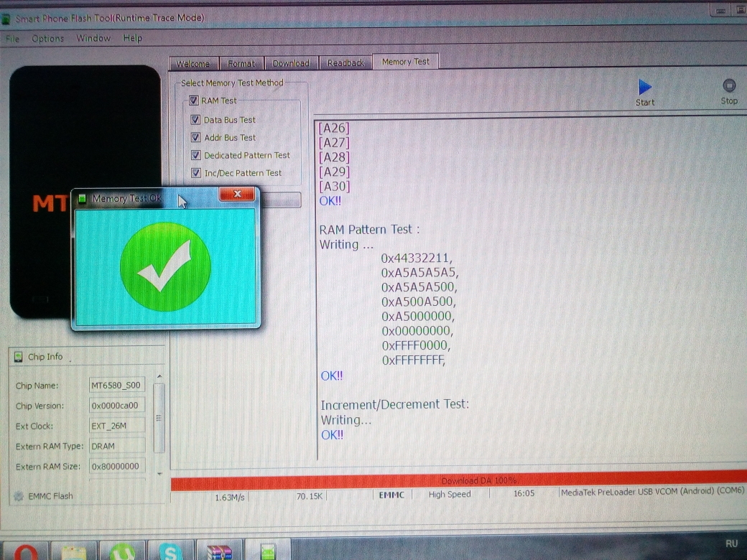
Task: Toggle the Data Bus Test checkbox
Action: point(195,120)
